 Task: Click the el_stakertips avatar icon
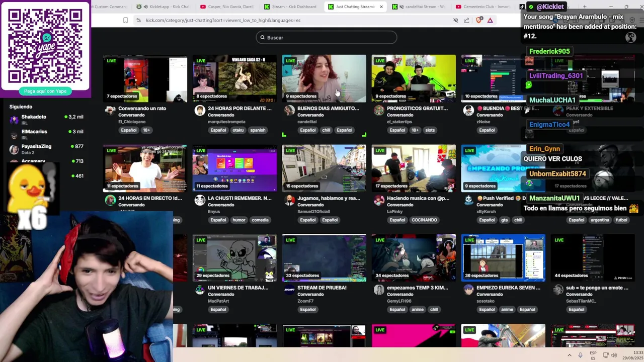379,111
